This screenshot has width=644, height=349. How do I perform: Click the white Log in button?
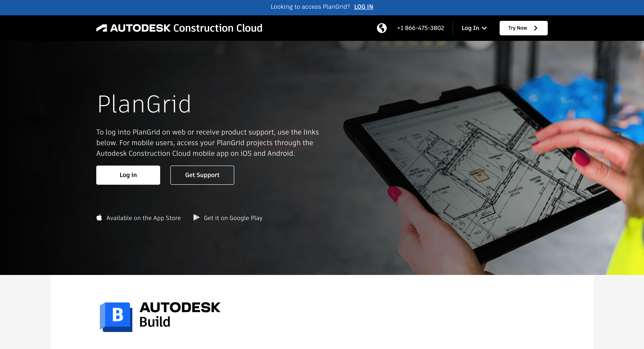click(x=128, y=175)
